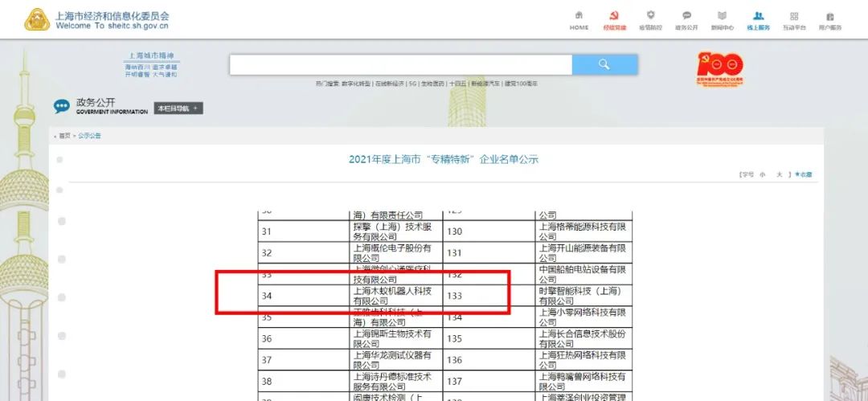Open 公示公告 in the breadcrumb

point(89,136)
